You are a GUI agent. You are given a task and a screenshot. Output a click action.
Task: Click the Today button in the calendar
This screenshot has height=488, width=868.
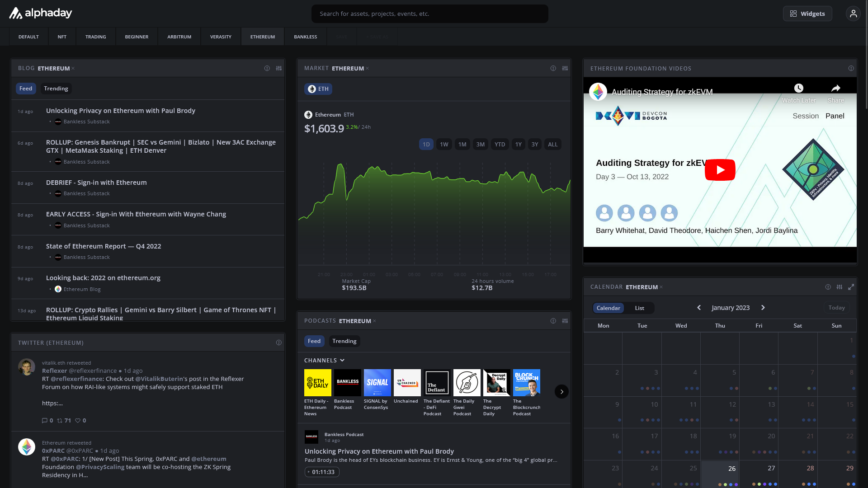pos(836,307)
